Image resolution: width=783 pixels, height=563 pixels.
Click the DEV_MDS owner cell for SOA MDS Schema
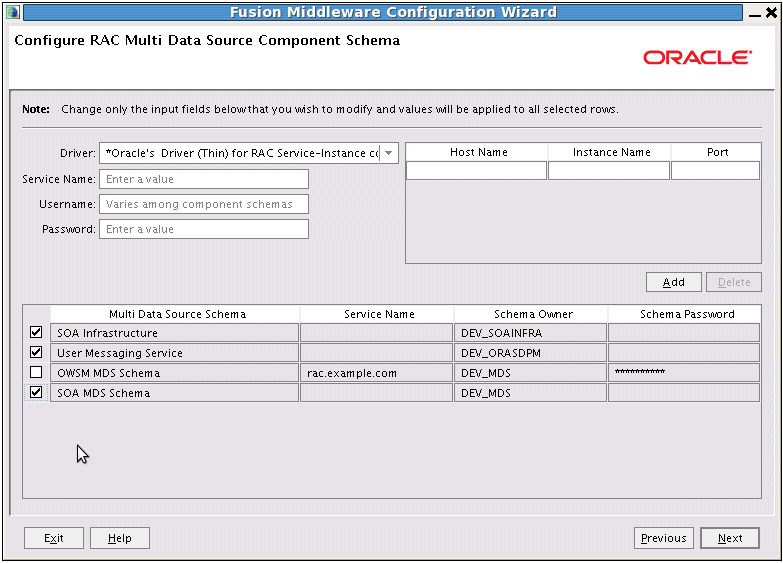(x=530, y=393)
